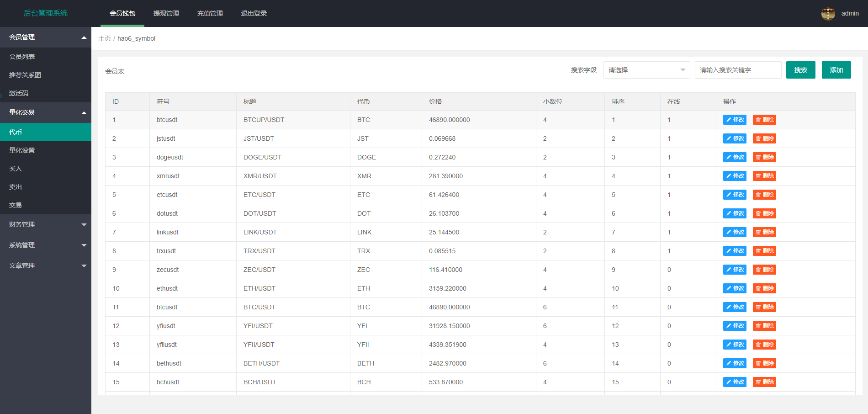
Task: Select 代币 in the sidebar
Action: tap(46, 132)
